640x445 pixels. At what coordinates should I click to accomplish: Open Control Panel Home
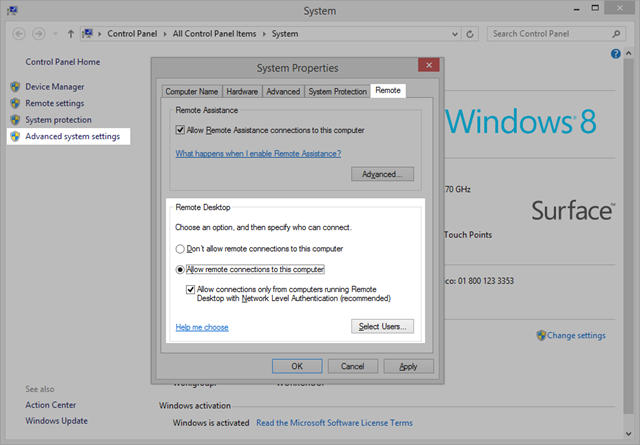pyautogui.click(x=62, y=62)
